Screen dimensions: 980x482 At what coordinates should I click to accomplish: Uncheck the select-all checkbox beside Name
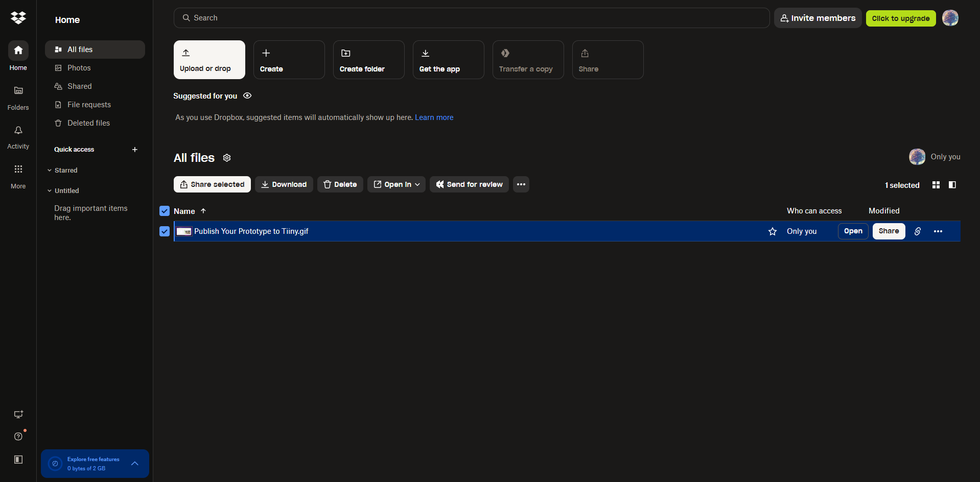(x=165, y=211)
